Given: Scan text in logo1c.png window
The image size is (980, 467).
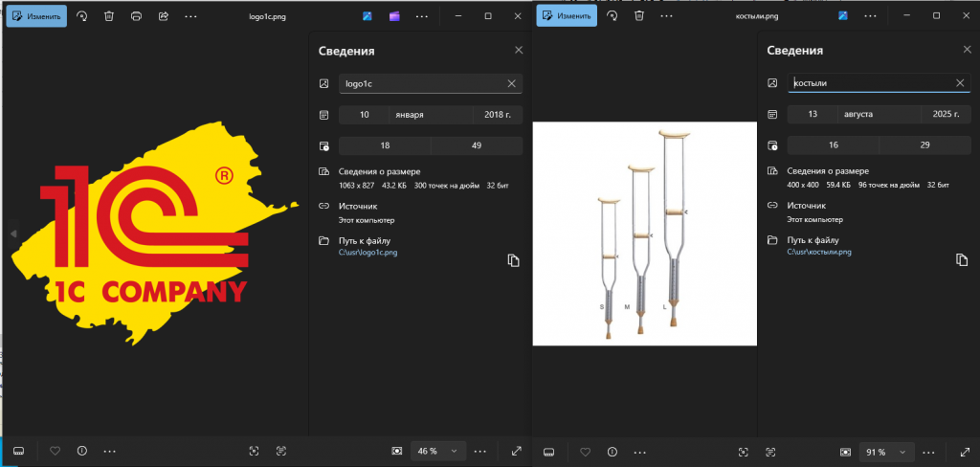Looking at the screenshot, I should coord(280,451).
